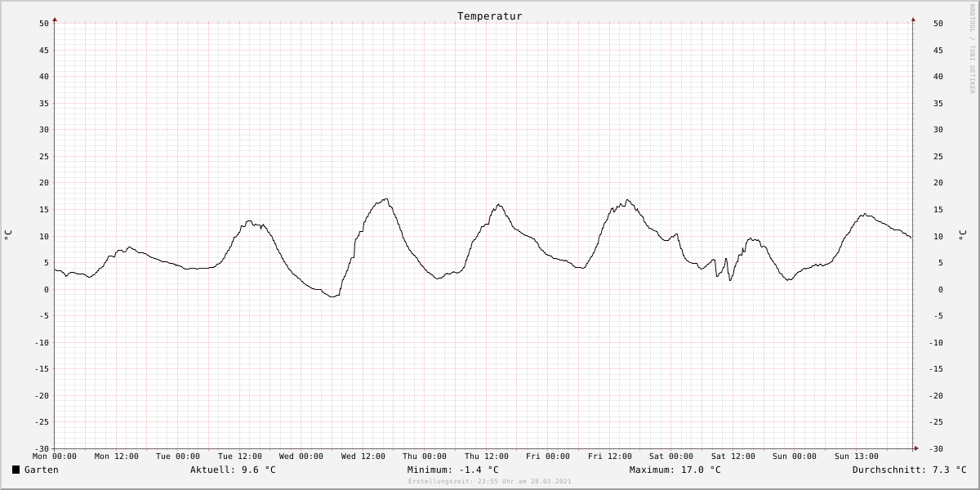Click the 50 label on the left axis
Viewport: 980px width, 490px height.
(x=44, y=24)
